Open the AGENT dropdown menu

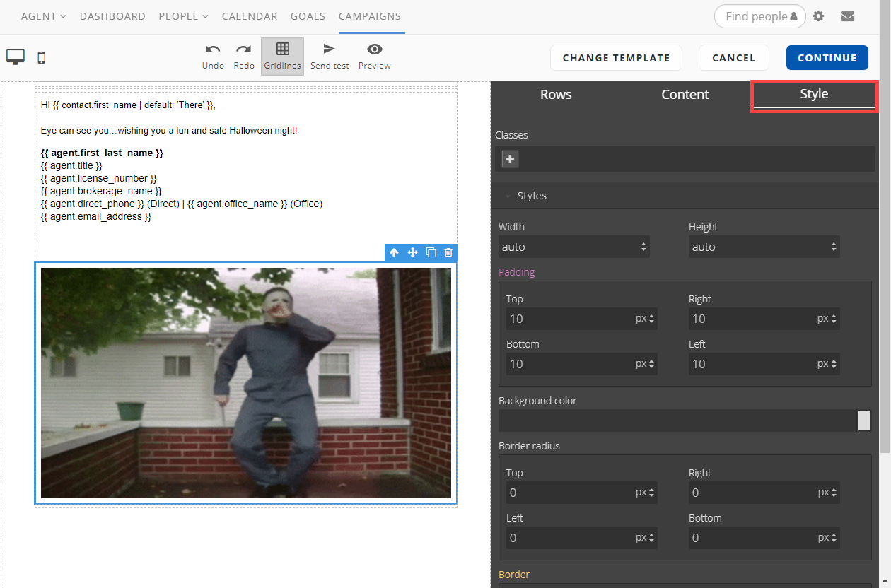click(x=43, y=16)
